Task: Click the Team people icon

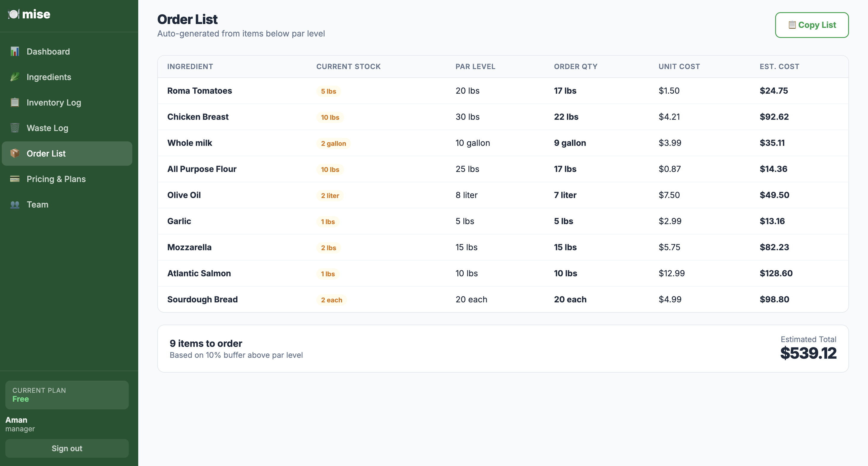Action: tap(15, 204)
